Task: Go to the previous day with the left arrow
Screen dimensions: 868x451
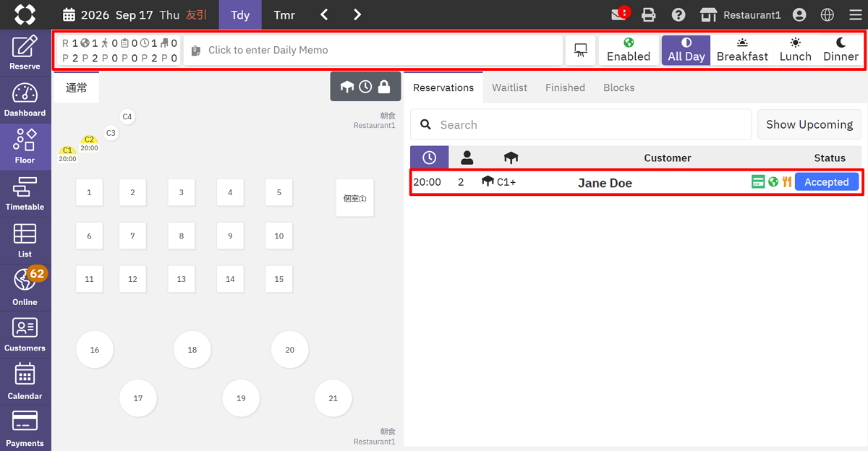Action: tap(324, 14)
